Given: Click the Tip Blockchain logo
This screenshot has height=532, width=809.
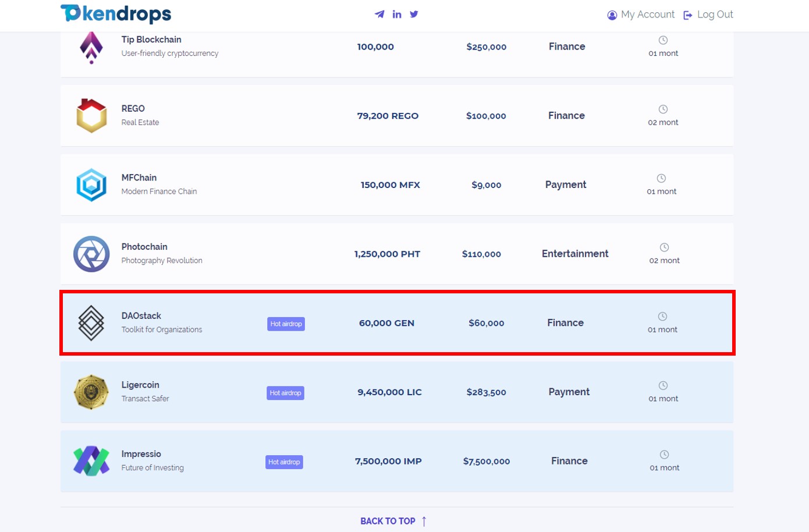Looking at the screenshot, I should (x=91, y=47).
